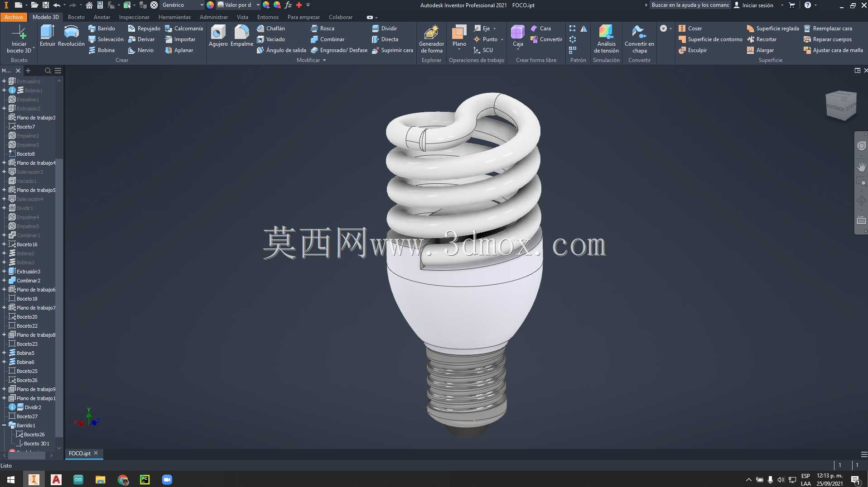Viewport: 868px width, 487px height.
Task: Activate the Pan hand navigation tool
Action: 861,167
